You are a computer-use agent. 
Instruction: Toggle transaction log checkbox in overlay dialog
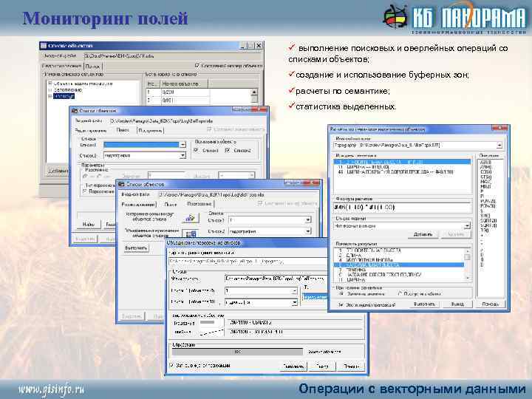tap(171, 366)
